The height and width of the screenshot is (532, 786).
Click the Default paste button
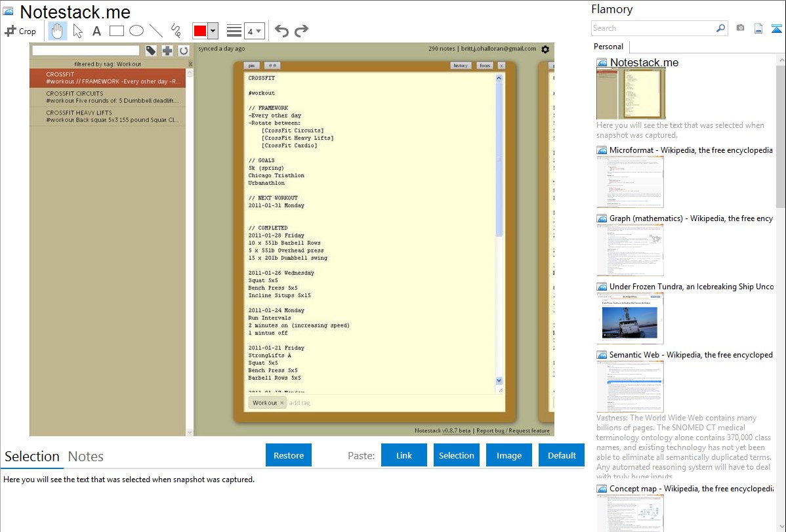click(x=562, y=455)
